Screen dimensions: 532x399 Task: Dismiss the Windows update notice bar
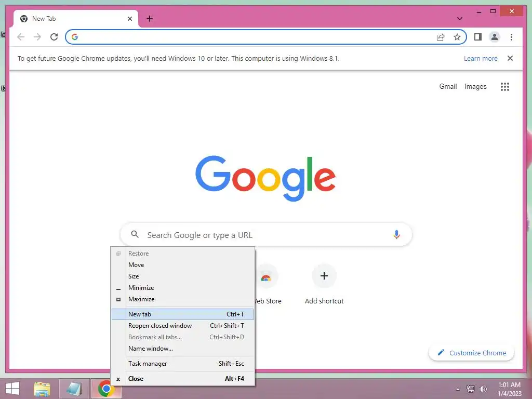point(510,58)
